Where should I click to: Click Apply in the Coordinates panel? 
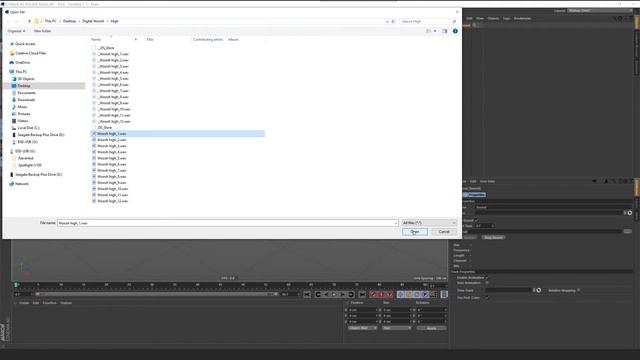(431, 328)
